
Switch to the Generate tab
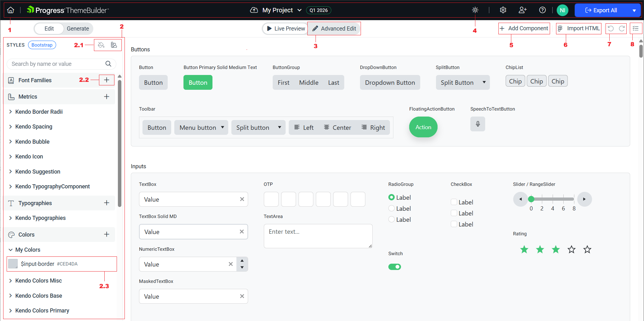point(78,28)
